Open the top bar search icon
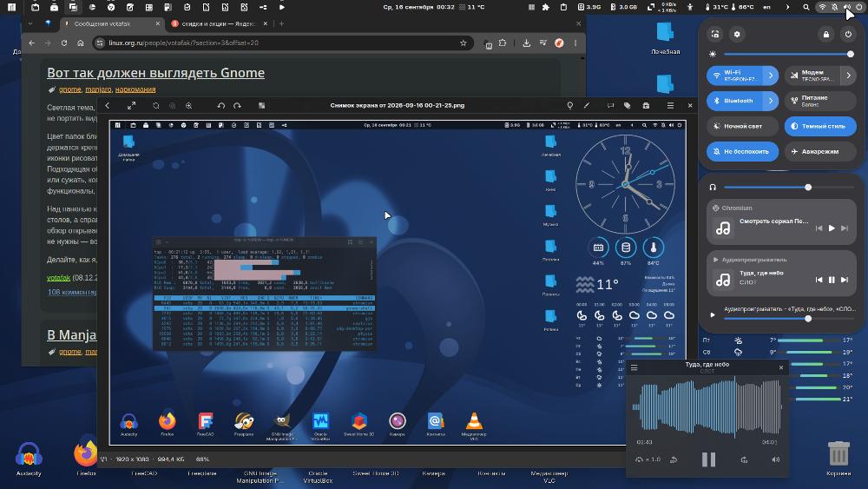 [806, 7]
